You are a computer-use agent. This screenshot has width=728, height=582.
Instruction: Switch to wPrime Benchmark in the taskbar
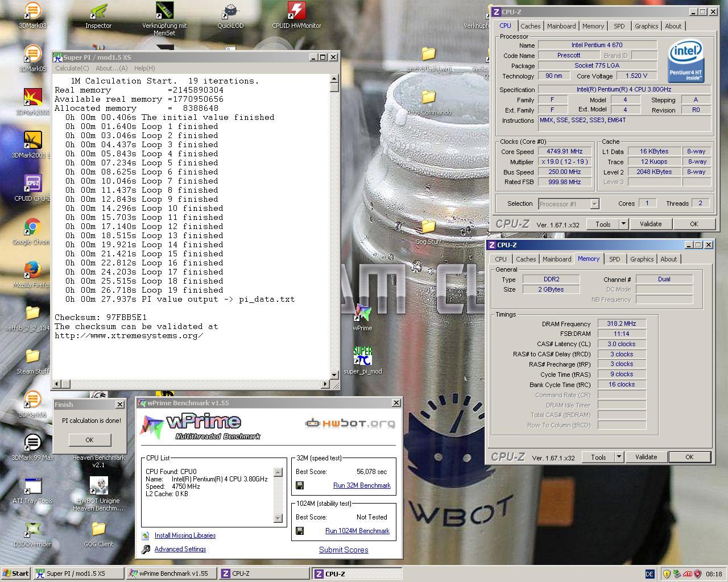[171, 573]
